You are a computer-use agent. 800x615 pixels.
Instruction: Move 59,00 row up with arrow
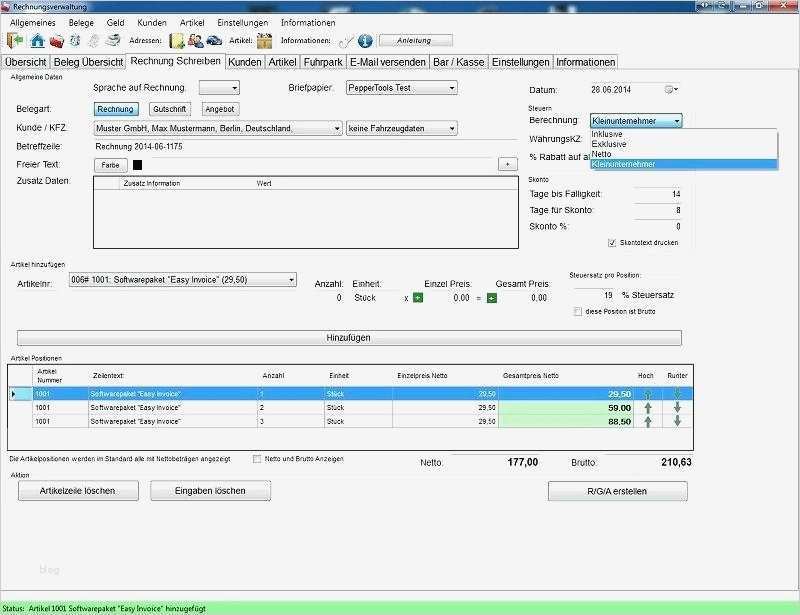tap(648, 408)
